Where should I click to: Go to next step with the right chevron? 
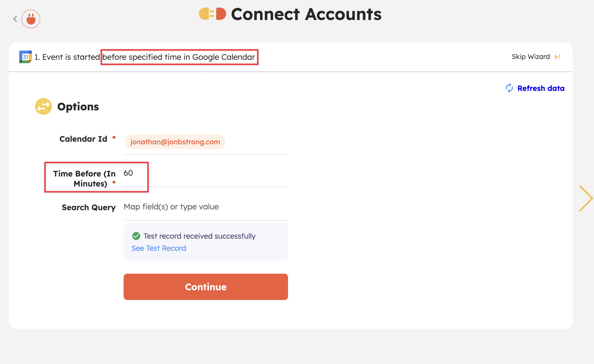585,198
